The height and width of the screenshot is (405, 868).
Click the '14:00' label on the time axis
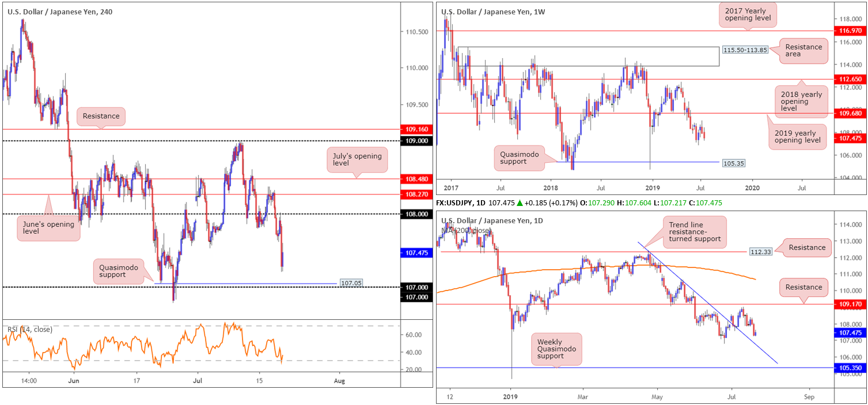click(29, 380)
